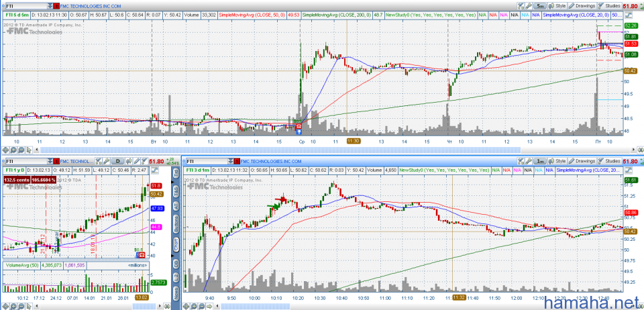Click the second zoom icon below the top chart
The width and height of the screenshot is (644, 310).
coord(13,150)
